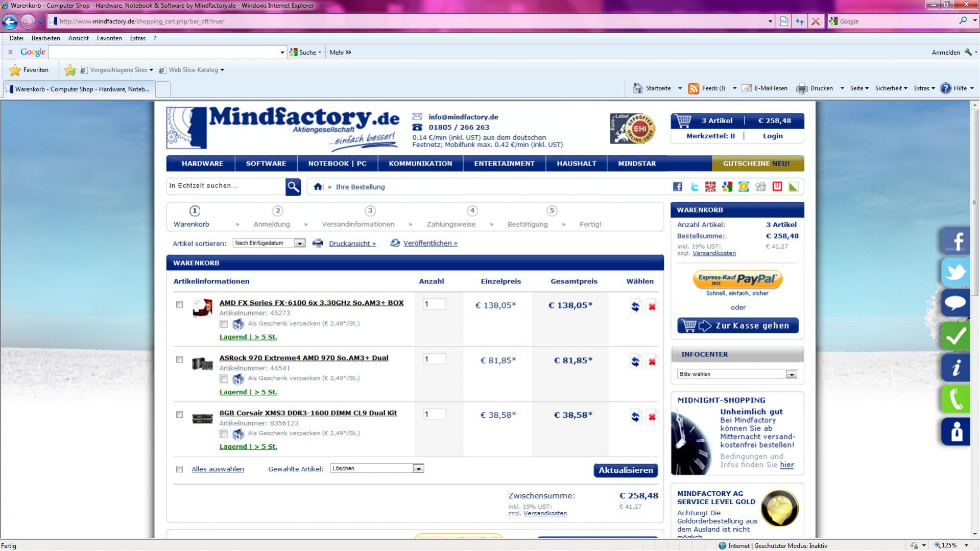980x551 pixels.
Task: Tick gift wrap checkbox for AMD FX-6100
Action: (224, 324)
